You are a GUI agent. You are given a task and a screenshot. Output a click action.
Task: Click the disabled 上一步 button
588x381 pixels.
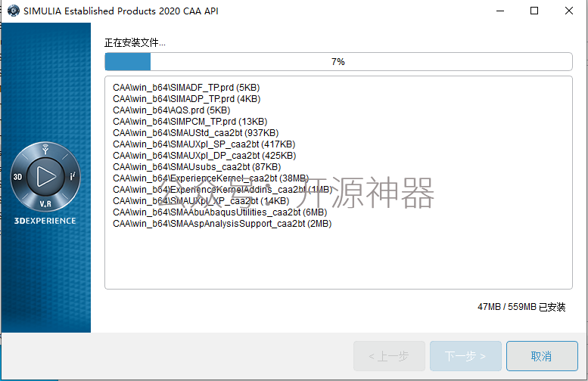coord(389,356)
